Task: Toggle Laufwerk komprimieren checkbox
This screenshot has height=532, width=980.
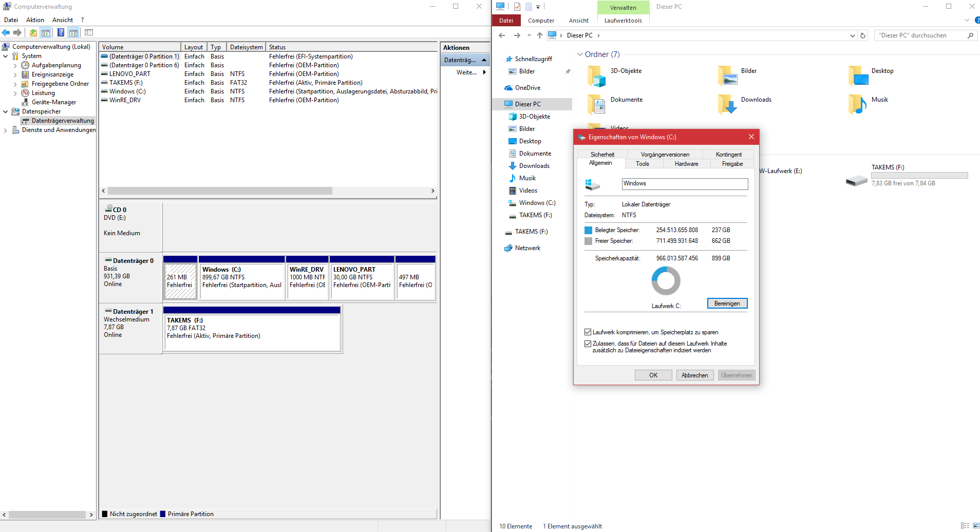Action: [588, 332]
